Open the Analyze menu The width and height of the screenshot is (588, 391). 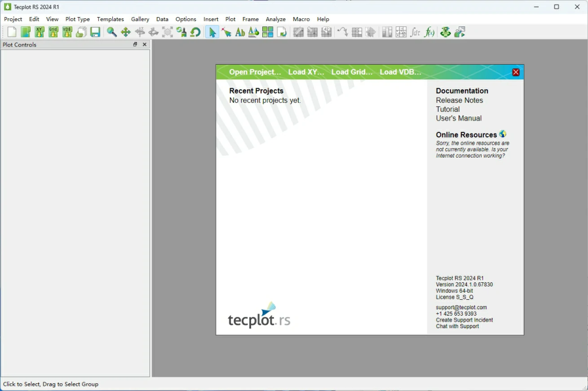point(276,19)
